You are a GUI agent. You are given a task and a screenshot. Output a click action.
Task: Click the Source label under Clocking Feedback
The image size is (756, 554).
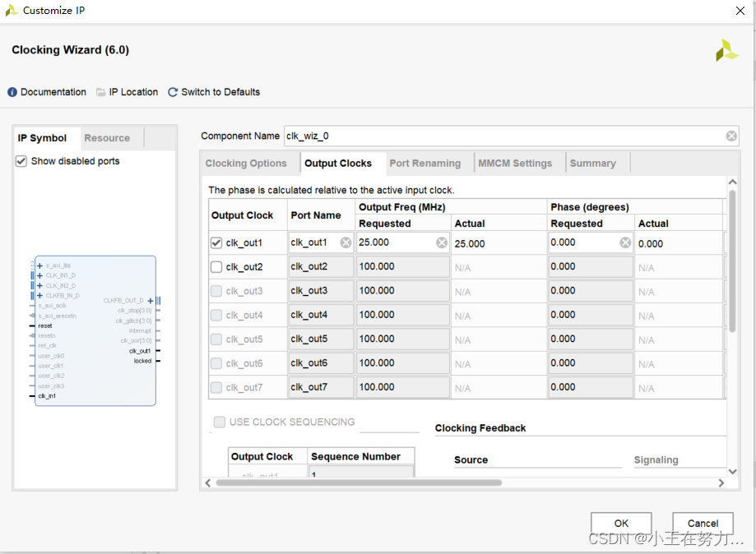[471, 460]
